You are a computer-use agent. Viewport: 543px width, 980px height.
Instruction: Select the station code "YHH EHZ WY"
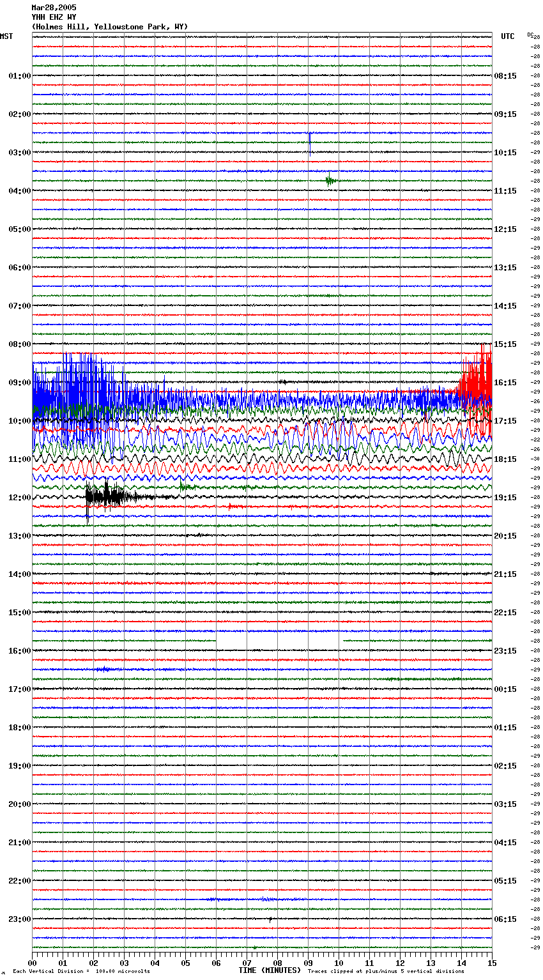[54, 17]
